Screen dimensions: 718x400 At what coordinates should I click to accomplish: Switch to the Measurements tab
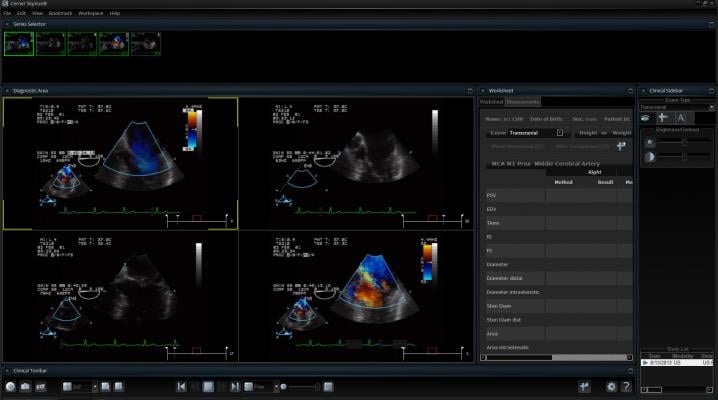pyautogui.click(x=522, y=101)
